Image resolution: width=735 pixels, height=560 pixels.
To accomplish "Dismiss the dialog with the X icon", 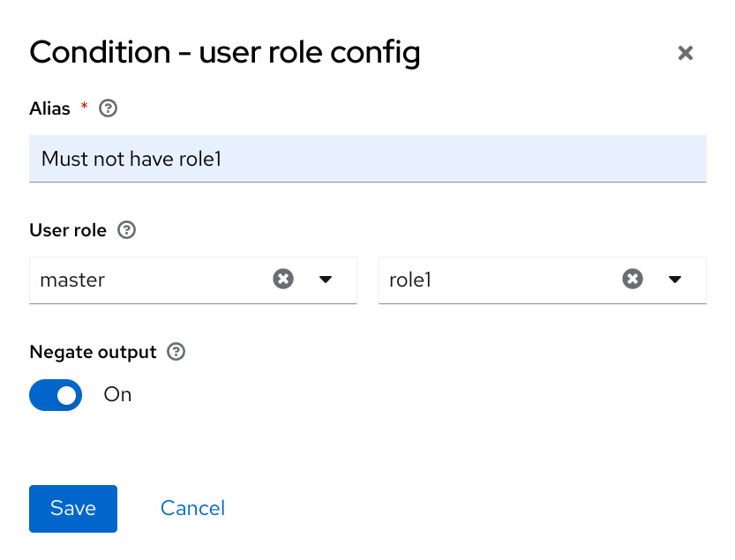I will point(686,53).
